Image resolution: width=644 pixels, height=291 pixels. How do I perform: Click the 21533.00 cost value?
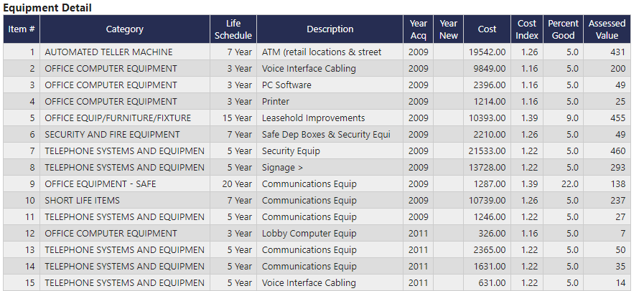pos(487,151)
